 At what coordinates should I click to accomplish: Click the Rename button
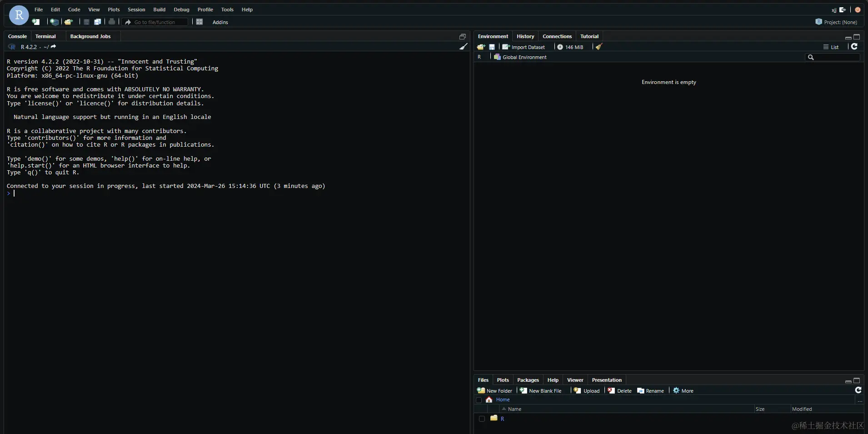pyautogui.click(x=651, y=390)
